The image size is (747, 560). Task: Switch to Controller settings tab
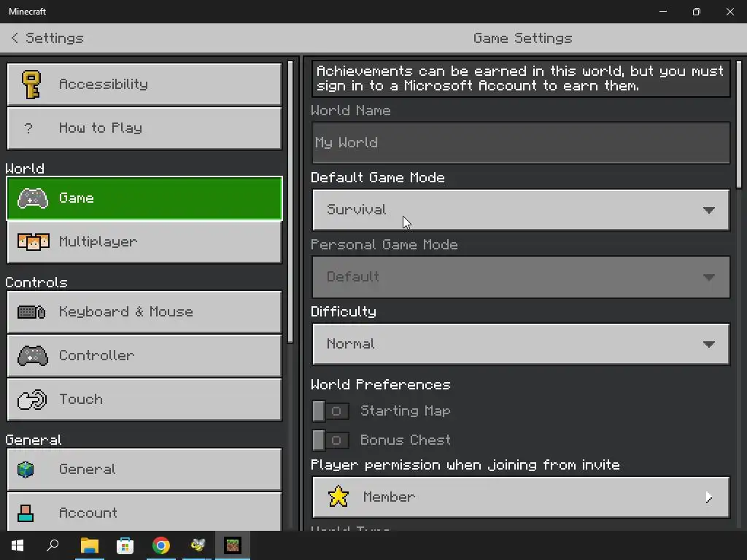click(x=144, y=356)
